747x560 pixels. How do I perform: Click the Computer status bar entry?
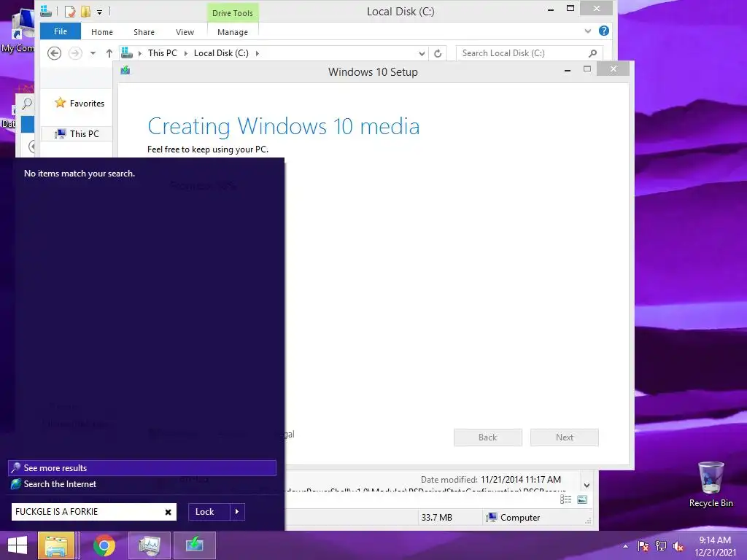[513, 518]
